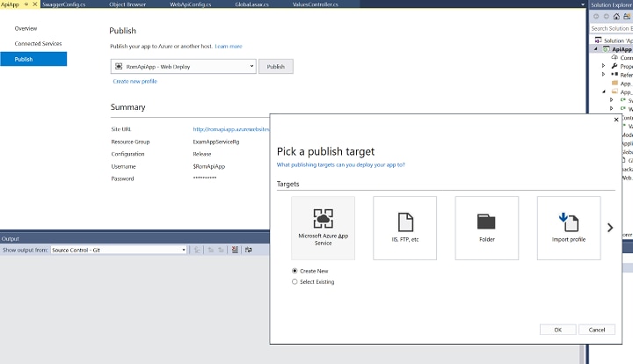Switch to the Global.asax.cs tab
The width and height of the screenshot is (633, 364).
coord(252,4)
